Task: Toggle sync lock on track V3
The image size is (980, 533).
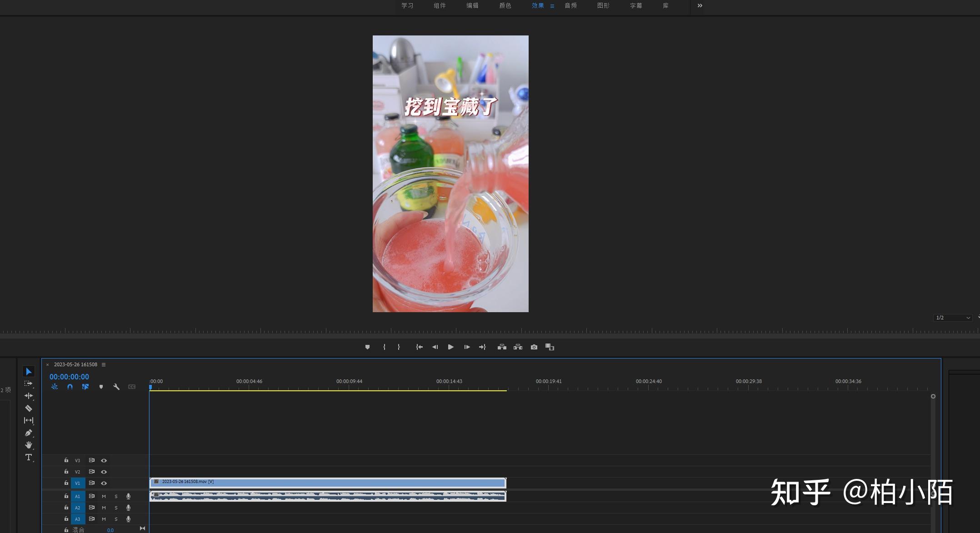Action: [x=91, y=460]
